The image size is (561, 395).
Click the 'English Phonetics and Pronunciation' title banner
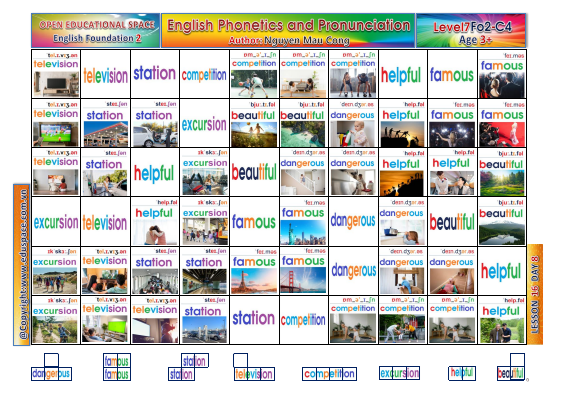pos(288,30)
